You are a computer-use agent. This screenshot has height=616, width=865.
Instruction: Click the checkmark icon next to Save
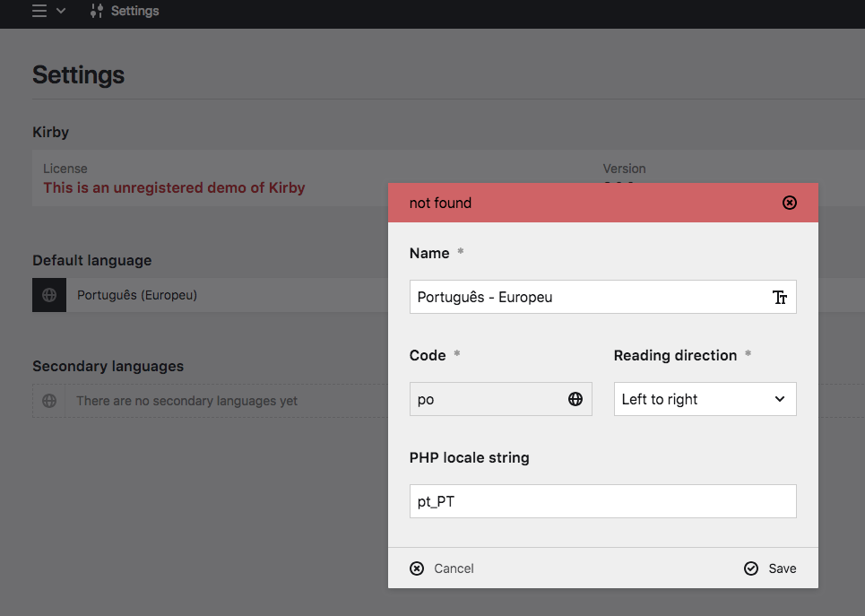(x=750, y=568)
